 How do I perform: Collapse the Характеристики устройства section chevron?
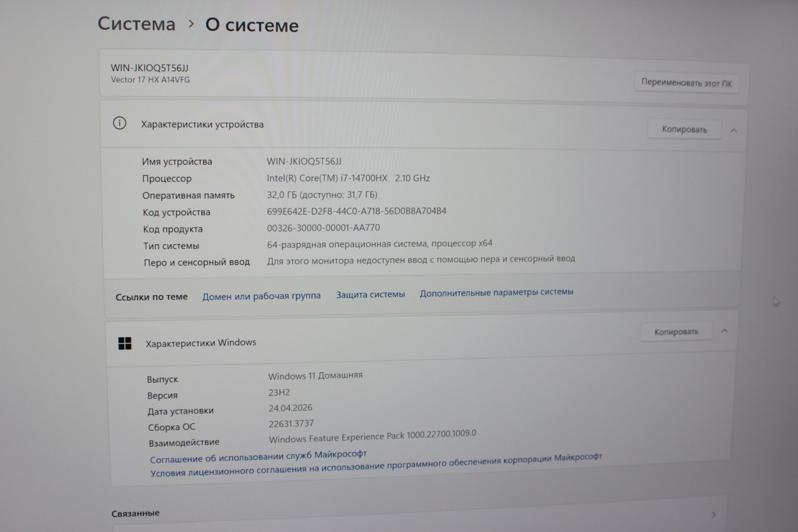point(733,130)
